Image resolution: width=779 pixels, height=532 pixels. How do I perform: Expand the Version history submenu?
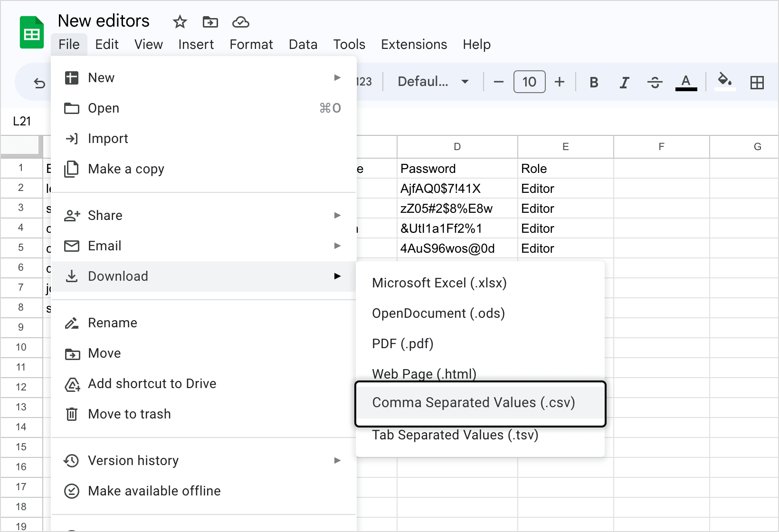pyautogui.click(x=204, y=461)
